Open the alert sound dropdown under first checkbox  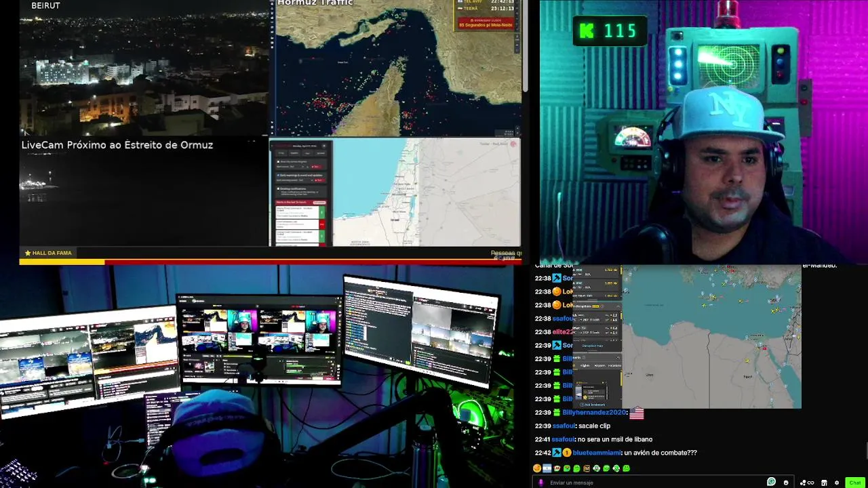(x=297, y=167)
